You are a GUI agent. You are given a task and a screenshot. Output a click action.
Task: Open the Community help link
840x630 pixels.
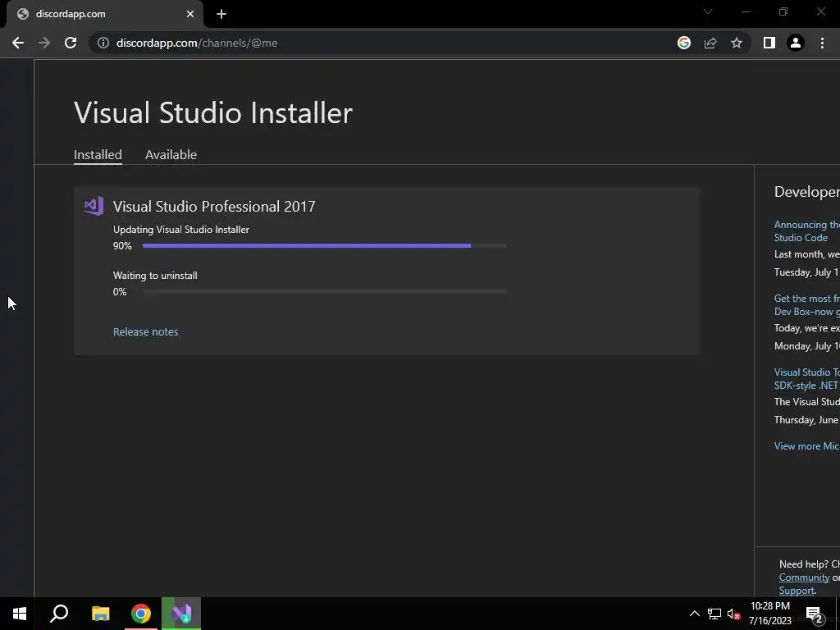pos(804,577)
